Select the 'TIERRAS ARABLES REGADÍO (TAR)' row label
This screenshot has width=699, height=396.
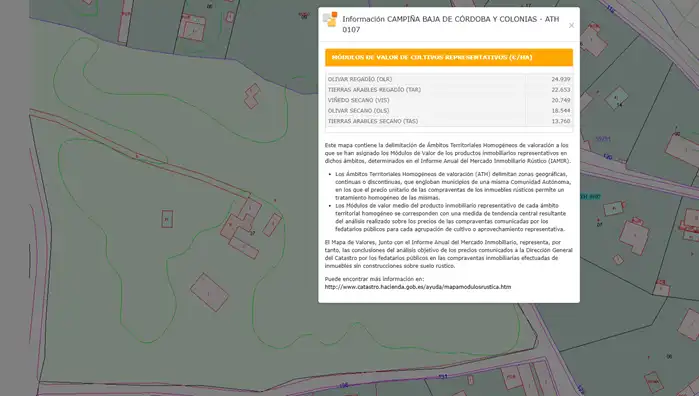click(x=374, y=90)
